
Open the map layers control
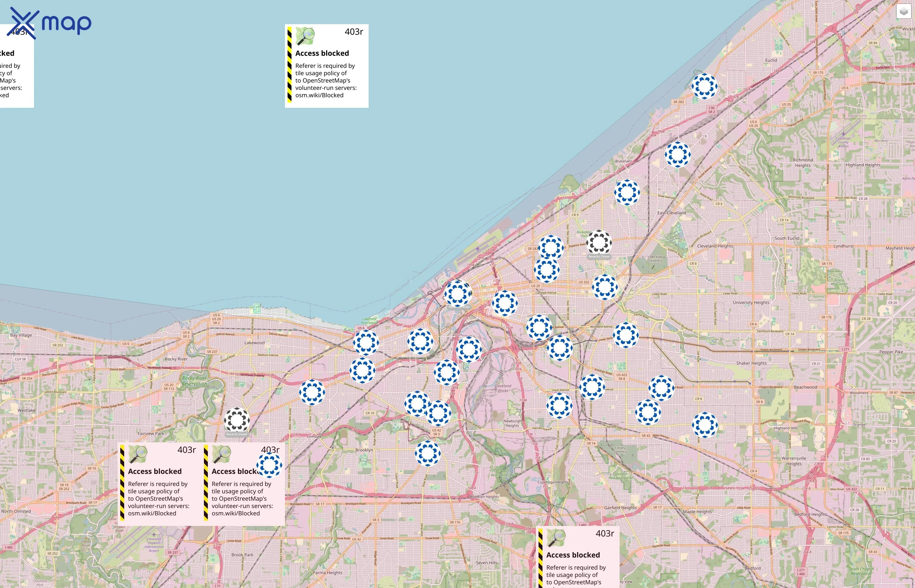point(904,12)
